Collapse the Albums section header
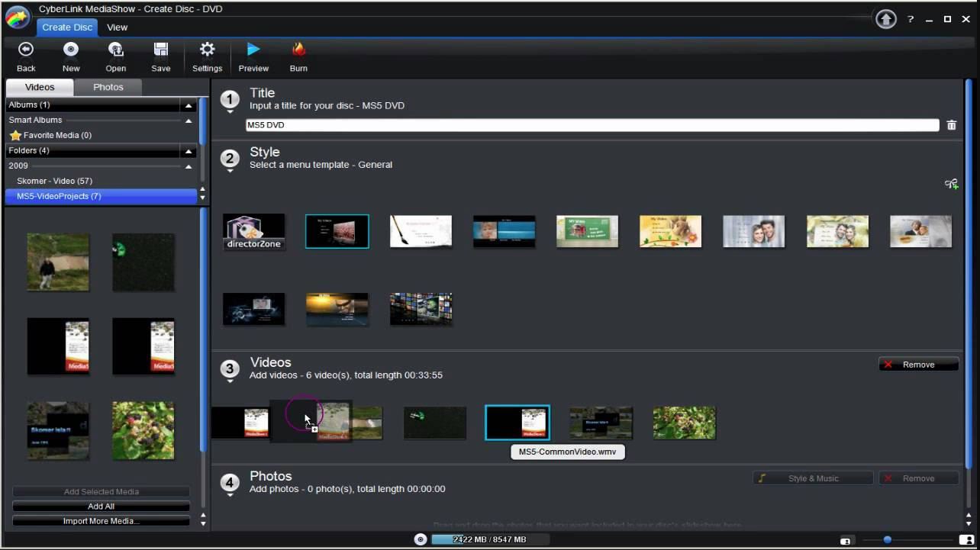This screenshot has width=980, height=550. coord(188,105)
